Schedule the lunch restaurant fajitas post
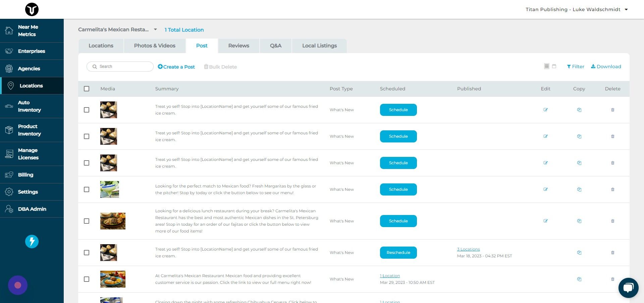The width and height of the screenshot is (644, 303). pos(398,221)
